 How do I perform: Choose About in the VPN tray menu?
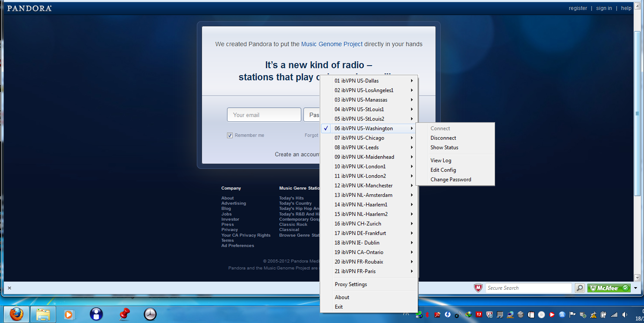tap(369, 298)
